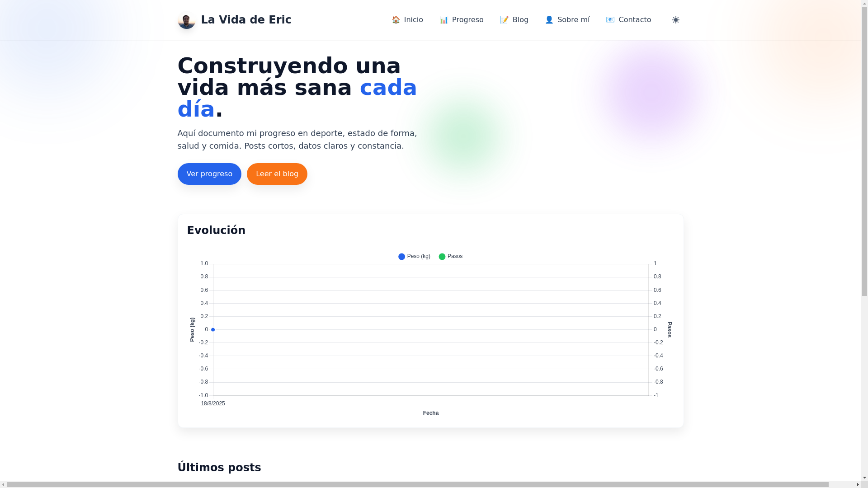Toggle the Peso (kg) legend dot
This screenshot has width=868, height=488.
(x=401, y=257)
